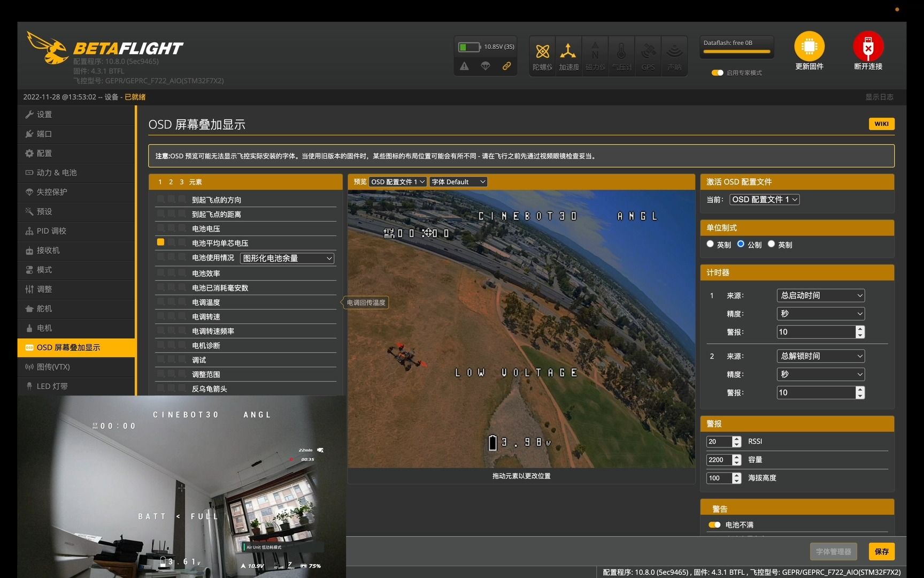Click the 电池已消耗毫安数 element row
Screen dimensions: 924x578
click(246, 288)
